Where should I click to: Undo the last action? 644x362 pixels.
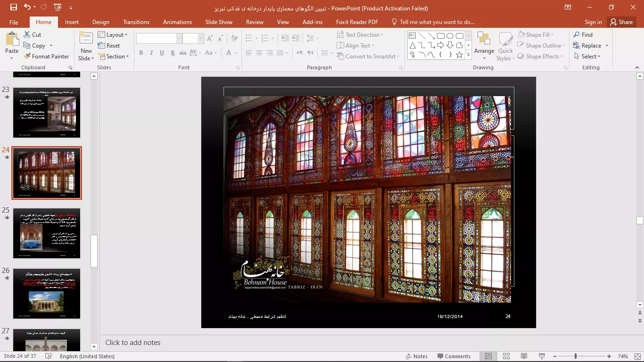point(27,7)
